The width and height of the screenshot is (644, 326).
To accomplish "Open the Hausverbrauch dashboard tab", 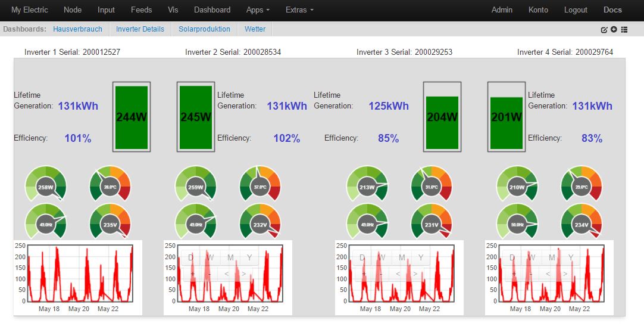I will coord(77,29).
